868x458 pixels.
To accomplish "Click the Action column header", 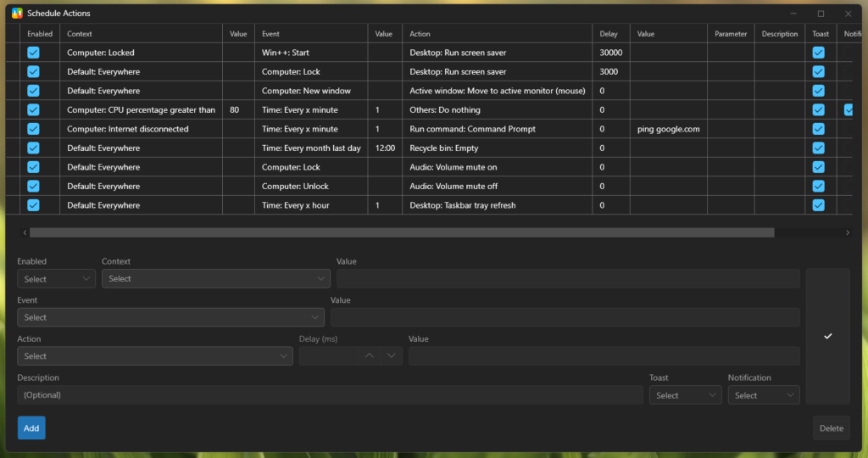I will pyautogui.click(x=420, y=34).
